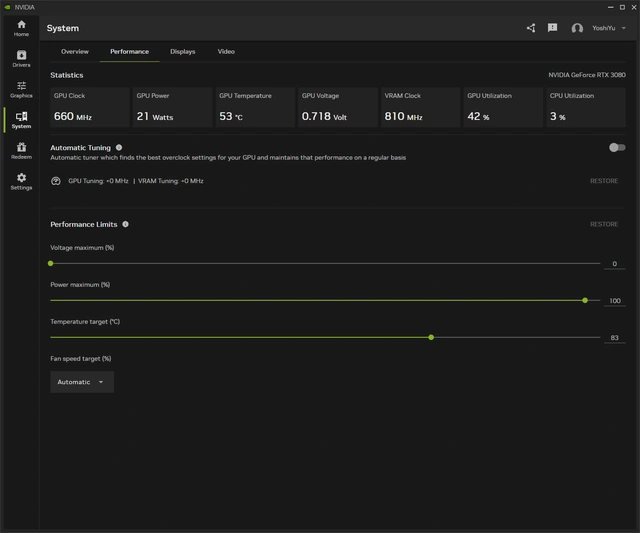
Task: Click the user avatar icon
Action: pos(577,28)
